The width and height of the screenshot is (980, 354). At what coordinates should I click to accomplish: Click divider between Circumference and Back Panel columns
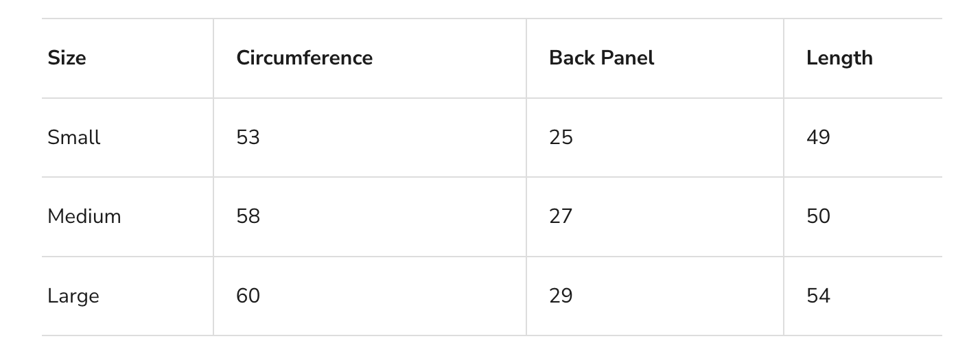[526, 177]
